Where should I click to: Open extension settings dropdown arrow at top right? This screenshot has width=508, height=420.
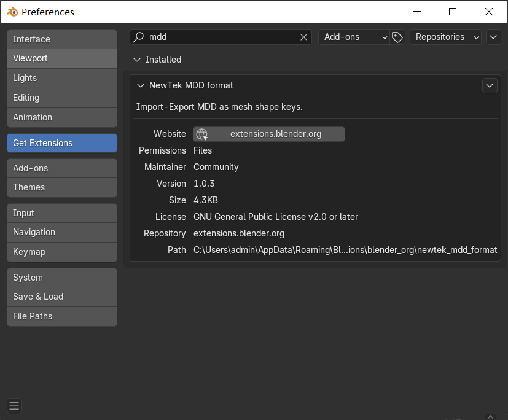click(x=493, y=37)
